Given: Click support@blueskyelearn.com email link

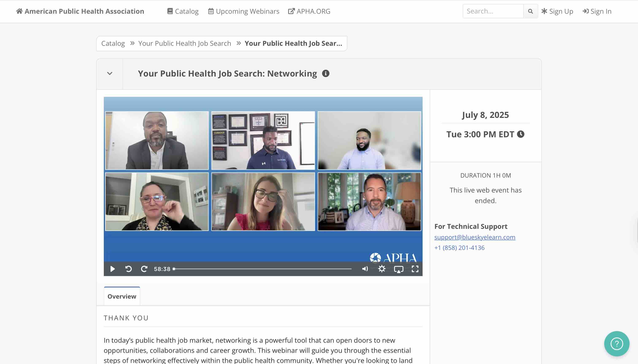Looking at the screenshot, I should pos(474,237).
